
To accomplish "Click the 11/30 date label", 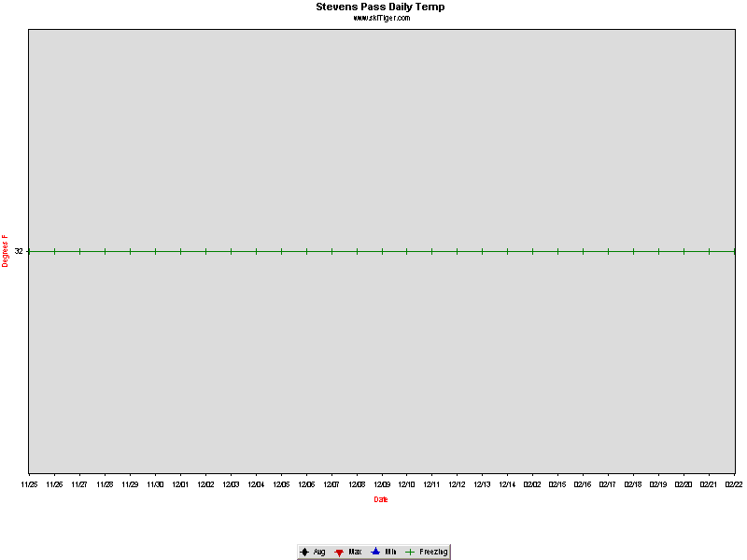I will pyautogui.click(x=155, y=484).
